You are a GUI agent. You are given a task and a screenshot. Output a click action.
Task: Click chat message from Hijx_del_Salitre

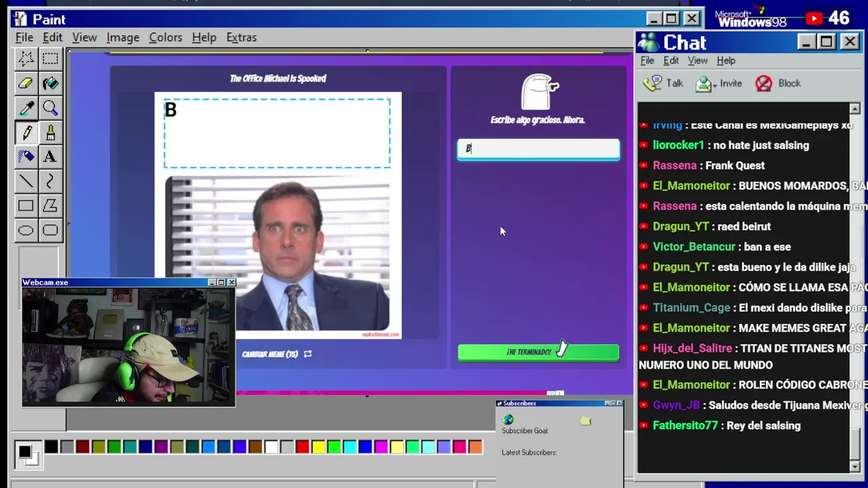click(753, 357)
